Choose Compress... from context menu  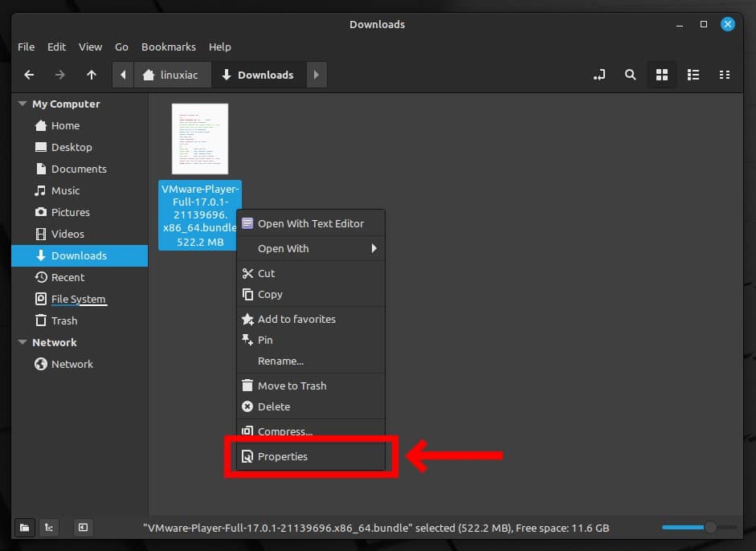[311, 431]
